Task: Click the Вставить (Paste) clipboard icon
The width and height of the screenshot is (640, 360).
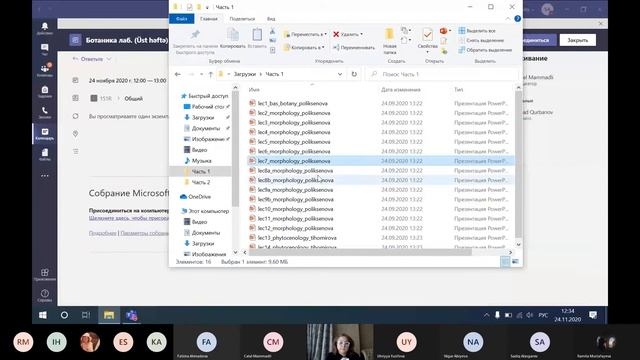Action: 257,35
